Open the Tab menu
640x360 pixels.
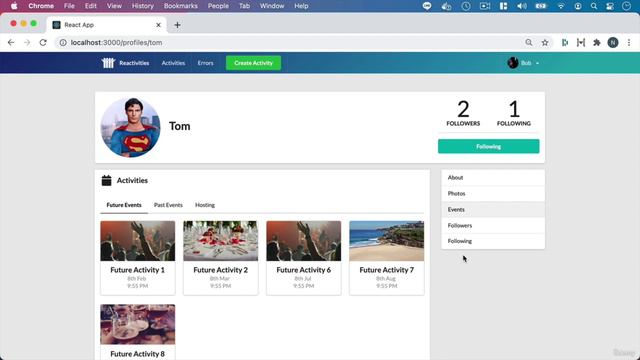(244, 6)
